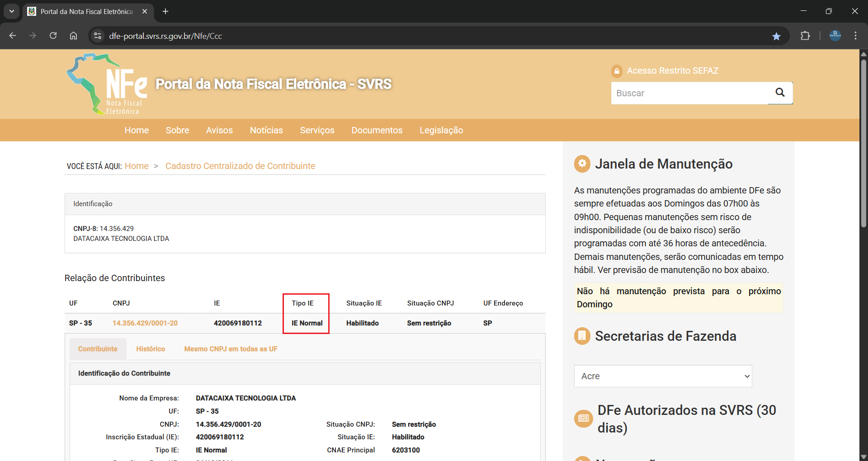Image resolution: width=868 pixels, height=461 pixels.
Task: Open the browser extensions puzzle icon
Action: click(x=805, y=36)
